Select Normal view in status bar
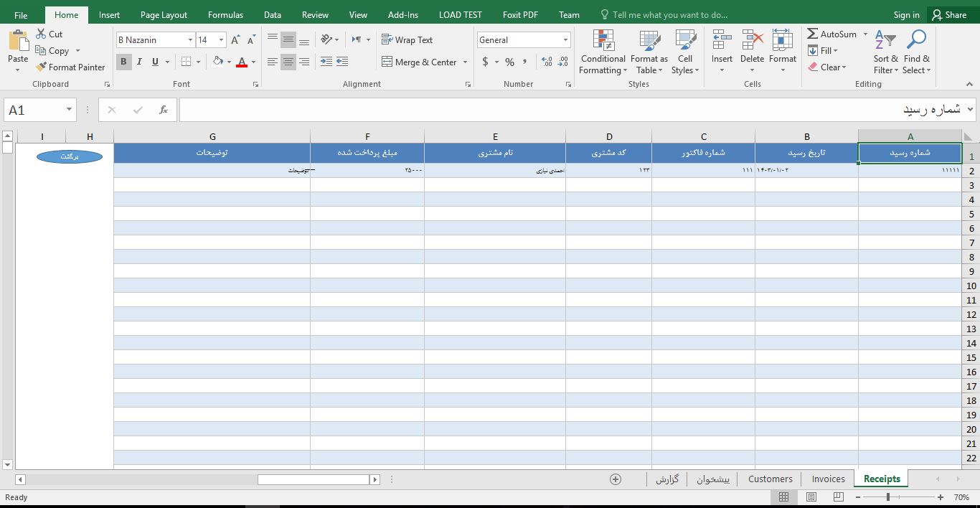Viewport: 980px width, 508px height. [x=783, y=497]
